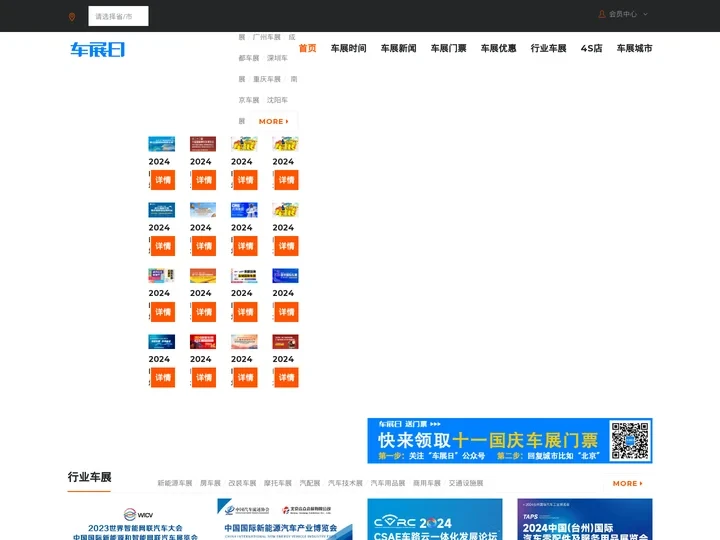Viewport: 720px width, 540px height.
Task: Click the 汽车技术展 category link
Action: click(x=345, y=483)
